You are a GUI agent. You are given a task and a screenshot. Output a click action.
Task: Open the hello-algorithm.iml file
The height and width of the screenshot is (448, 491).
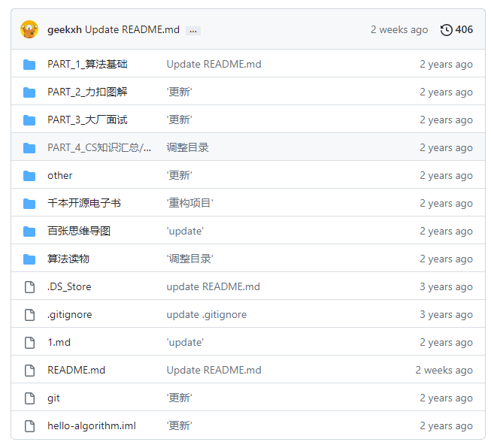pos(92,426)
